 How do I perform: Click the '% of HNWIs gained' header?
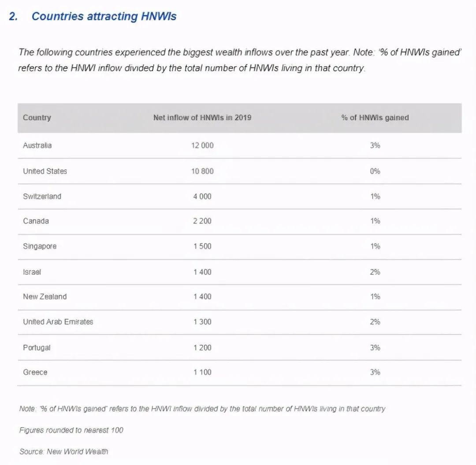[x=375, y=118]
